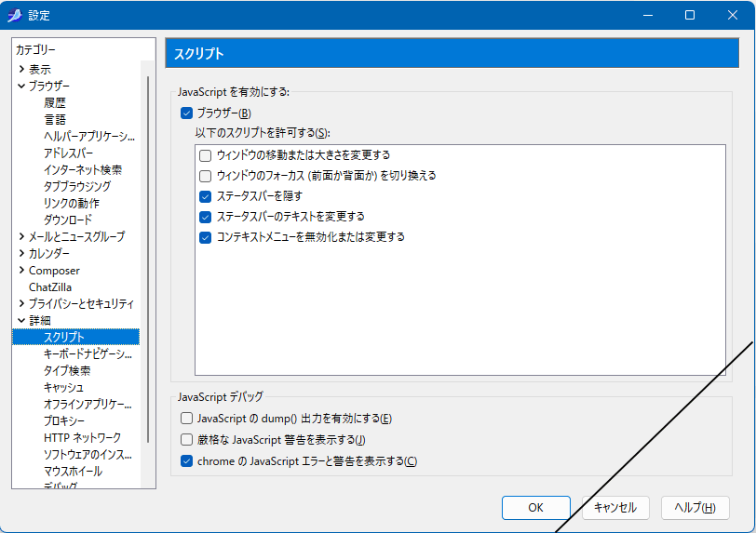Expand メールとニュースグループ category

[x=21, y=237]
